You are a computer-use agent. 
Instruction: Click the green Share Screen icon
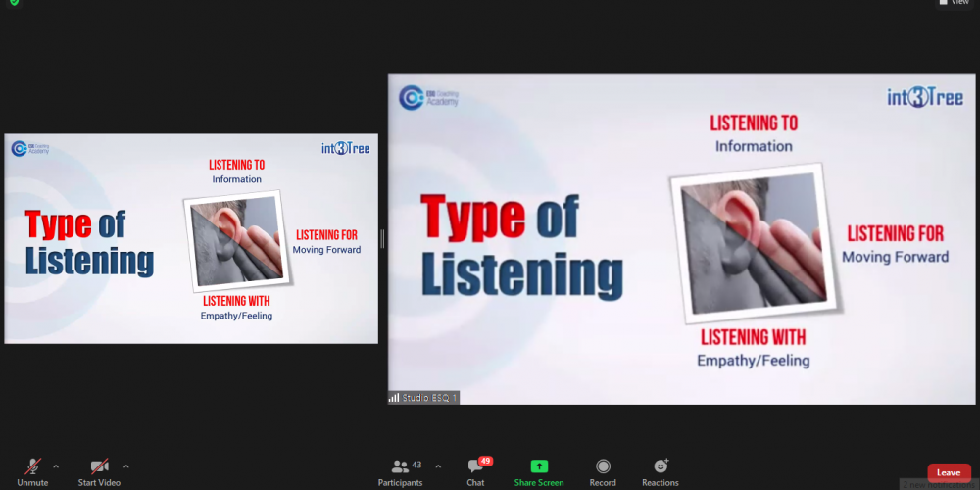click(539, 466)
